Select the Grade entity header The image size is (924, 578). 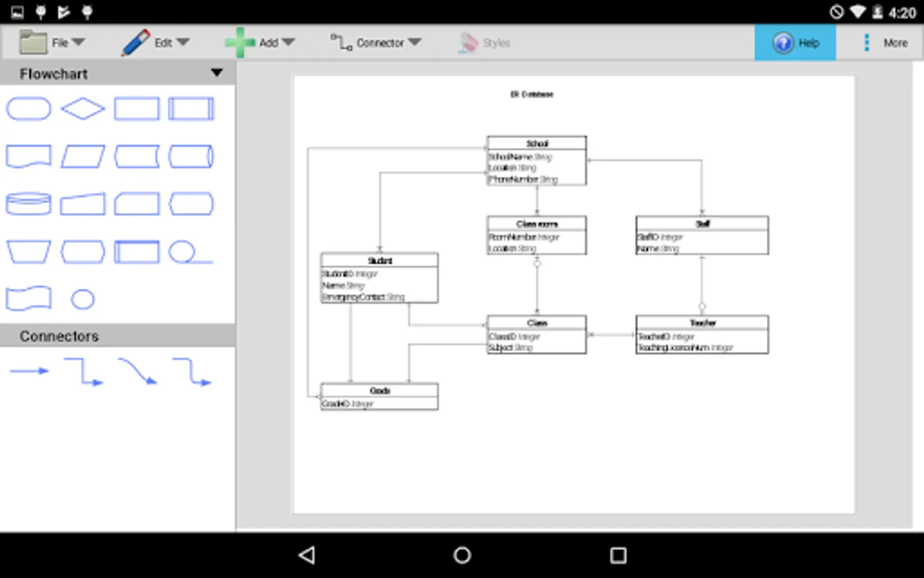click(x=379, y=390)
